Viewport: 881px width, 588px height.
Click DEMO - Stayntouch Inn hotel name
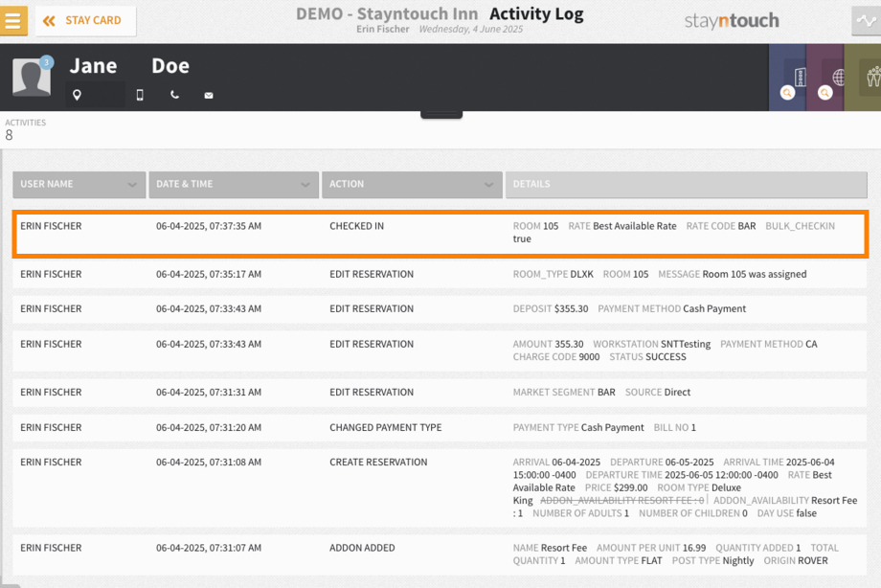click(x=387, y=13)
